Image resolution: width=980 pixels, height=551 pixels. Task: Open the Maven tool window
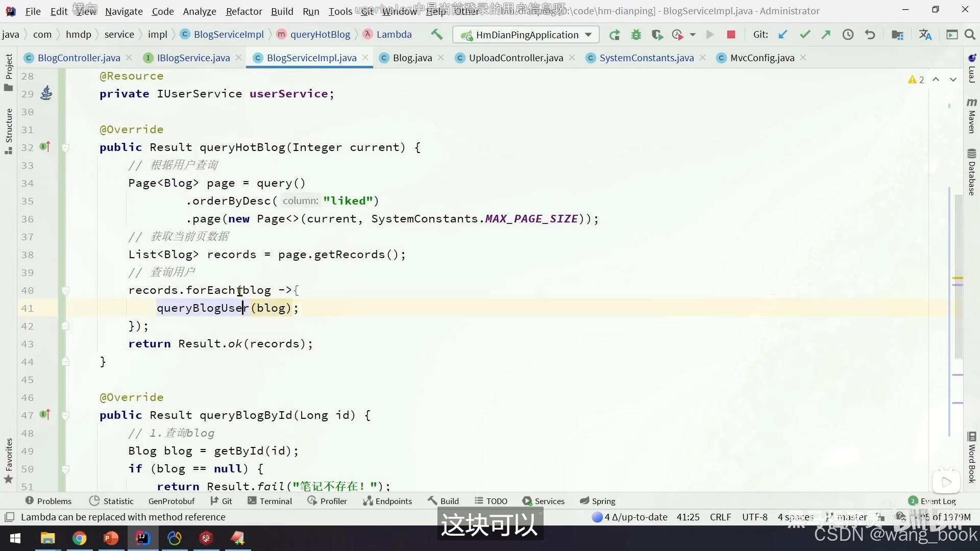[x=972, y=116]
